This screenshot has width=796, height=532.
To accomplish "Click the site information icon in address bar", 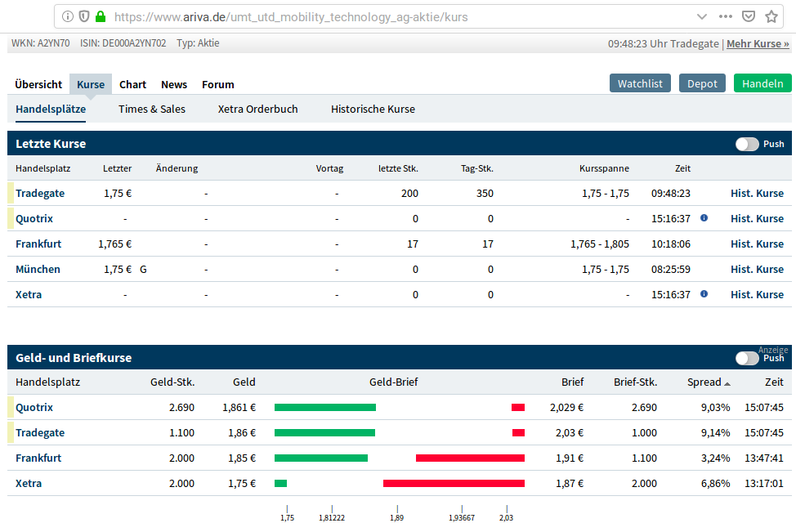I will (x=68, y=16).
